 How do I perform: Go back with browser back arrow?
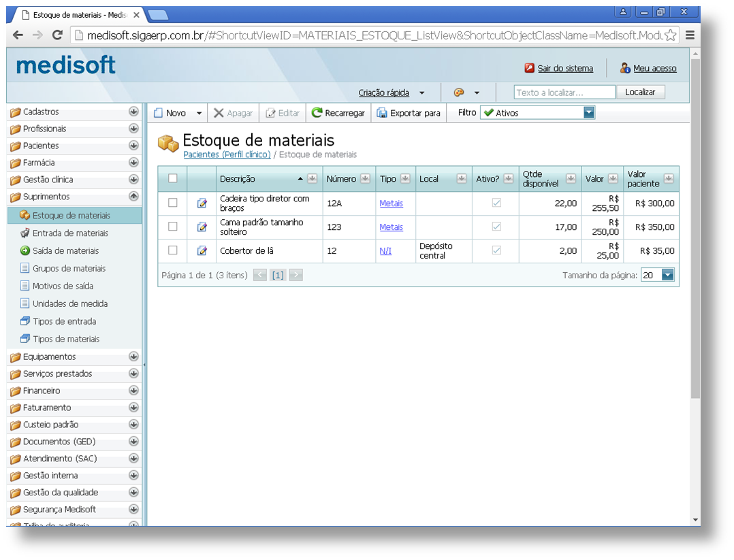(18, 35)
